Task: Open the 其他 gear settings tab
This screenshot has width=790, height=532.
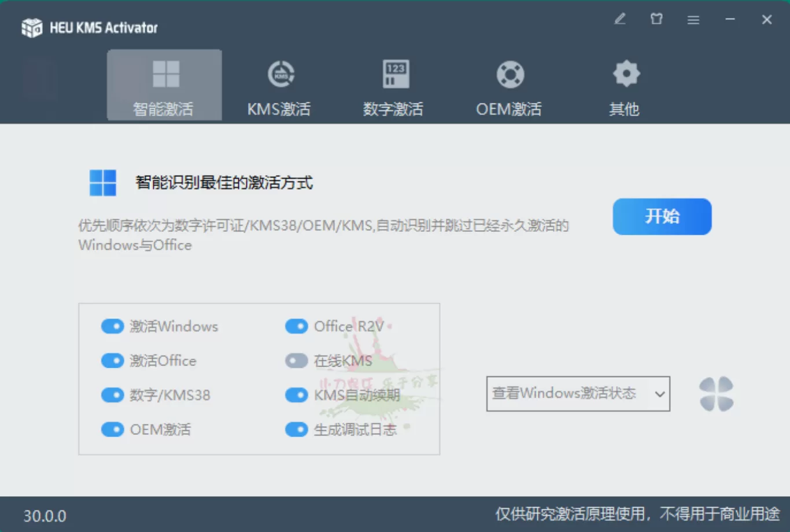Action: 625,86
